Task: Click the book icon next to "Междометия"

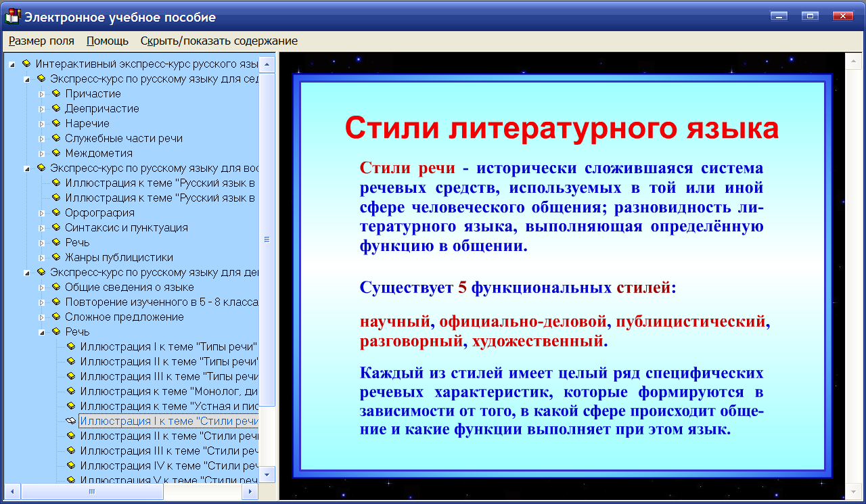Action: [57, 153]
